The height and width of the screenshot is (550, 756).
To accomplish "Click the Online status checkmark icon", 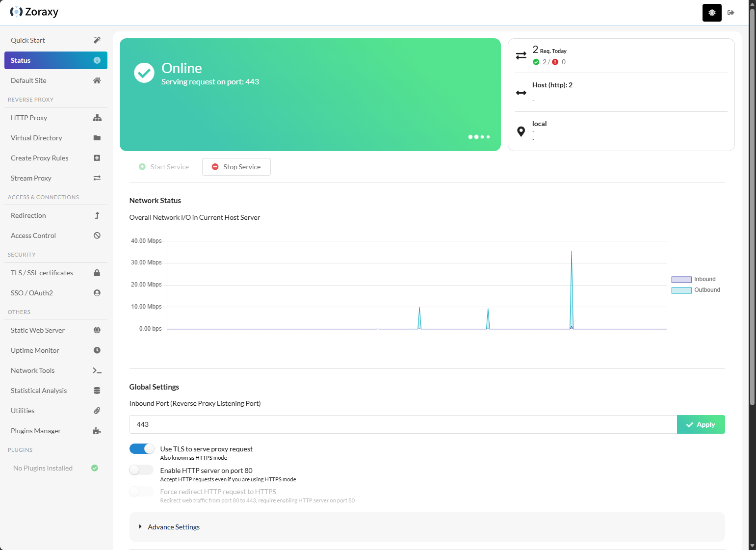I will (x=144, y=73).
